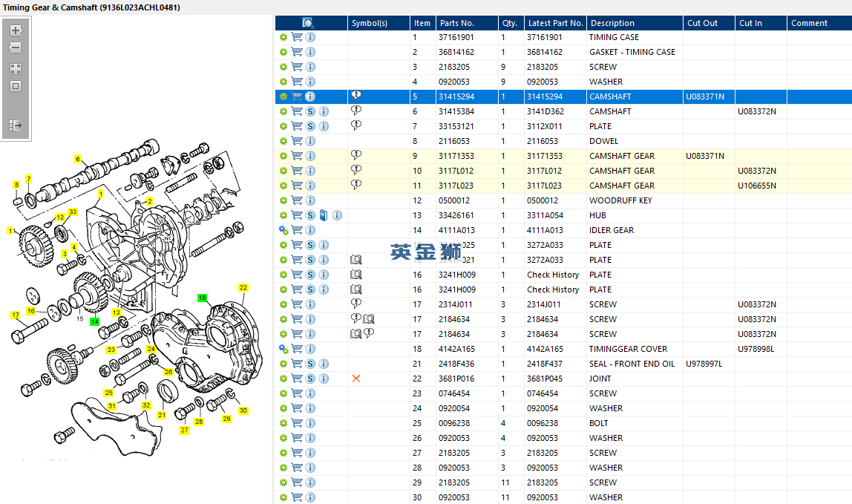Zoom in on the parts diagram

tap(15, 31)
